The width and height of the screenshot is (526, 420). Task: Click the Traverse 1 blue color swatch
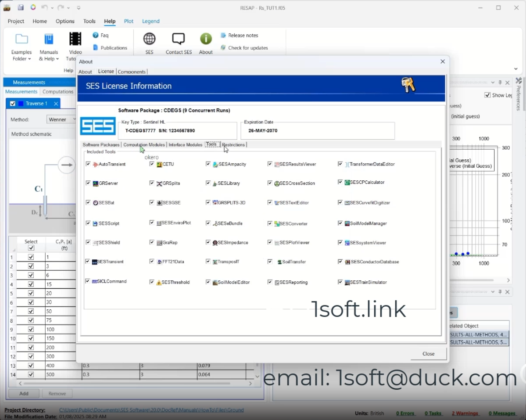[x=21, y=104]
